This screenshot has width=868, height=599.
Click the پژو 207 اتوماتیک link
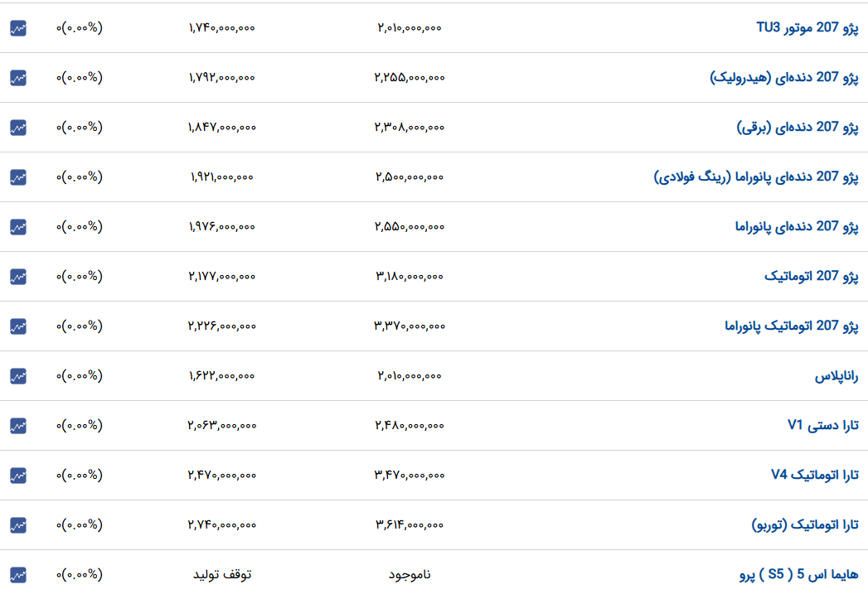click(x=812, y=276)
